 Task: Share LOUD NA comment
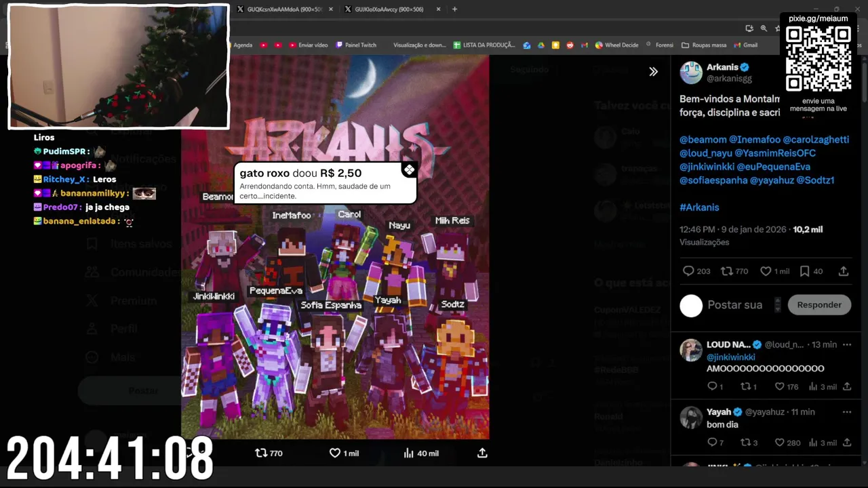847,386
